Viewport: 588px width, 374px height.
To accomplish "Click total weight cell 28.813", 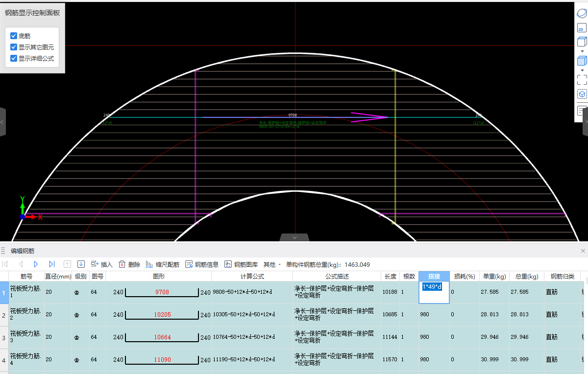I will coord(527,315).
